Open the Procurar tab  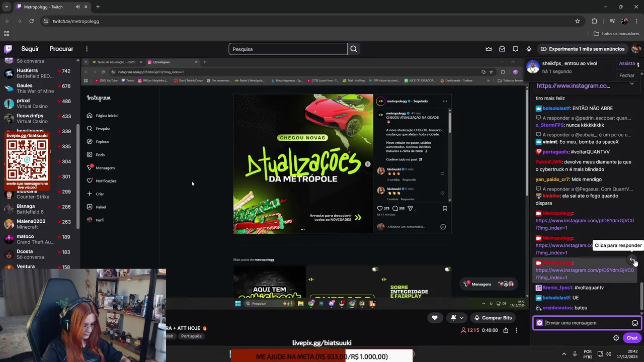(61, 49)
